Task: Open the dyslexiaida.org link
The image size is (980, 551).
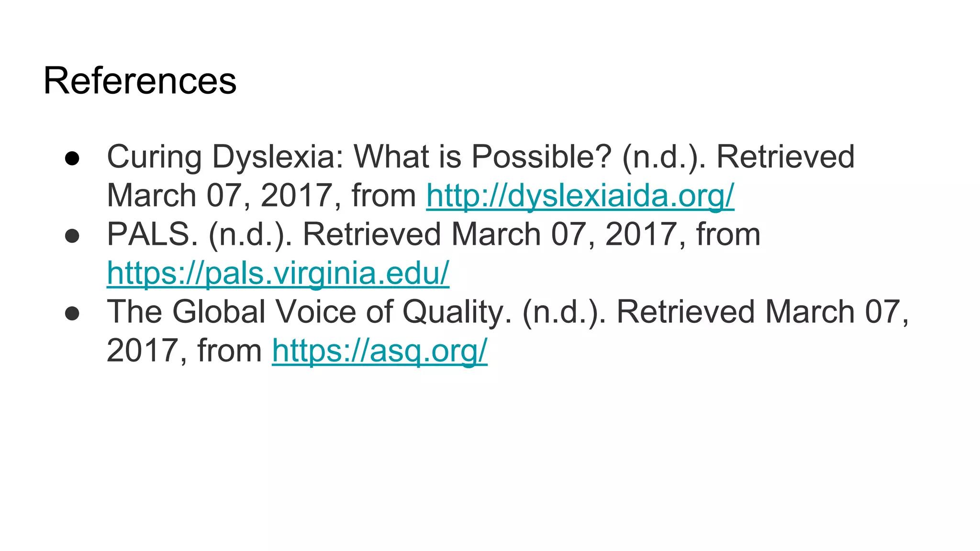Action: click(x=580, y=196)
